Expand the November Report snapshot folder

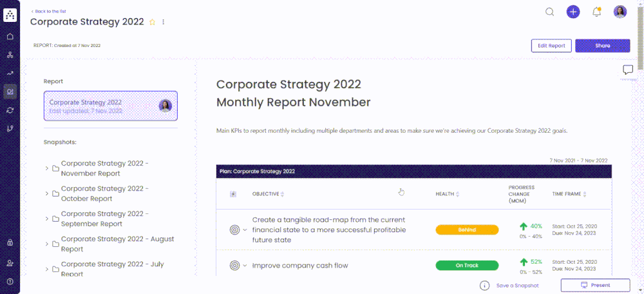pos(47,169)
